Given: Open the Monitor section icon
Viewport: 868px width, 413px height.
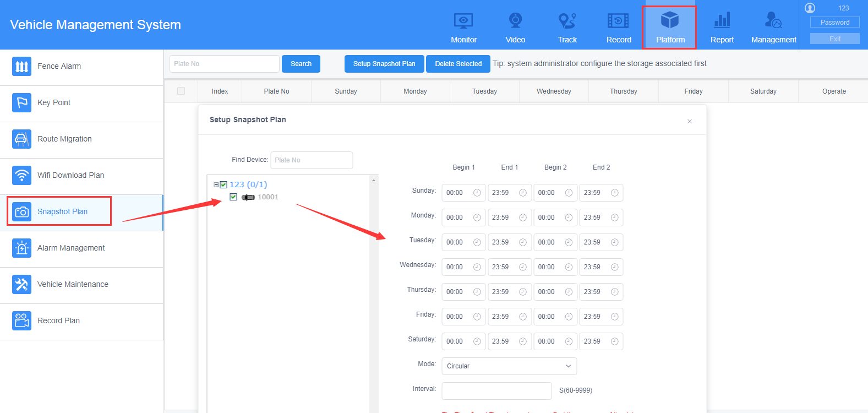Looking at the screenshot, I should point(463,21).
